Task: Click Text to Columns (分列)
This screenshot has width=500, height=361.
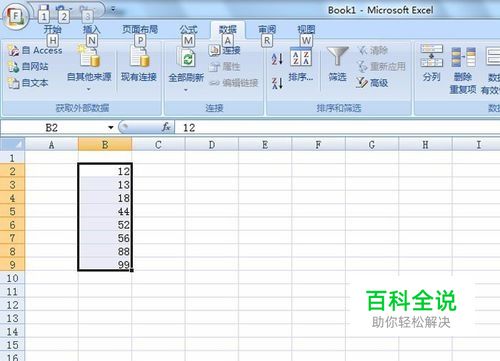Action: pyautogui.click(x=432, y=63)
